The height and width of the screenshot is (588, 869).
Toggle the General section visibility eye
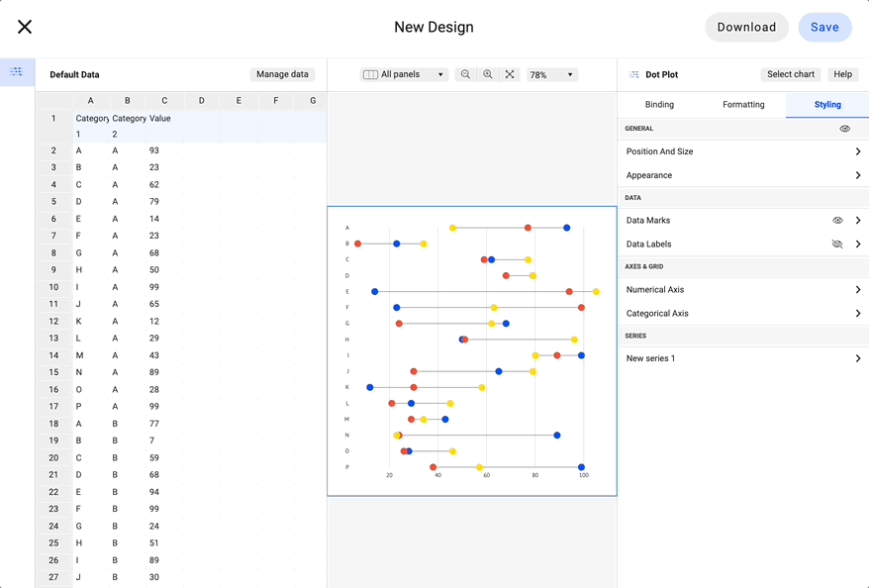(x=843, y=129)
